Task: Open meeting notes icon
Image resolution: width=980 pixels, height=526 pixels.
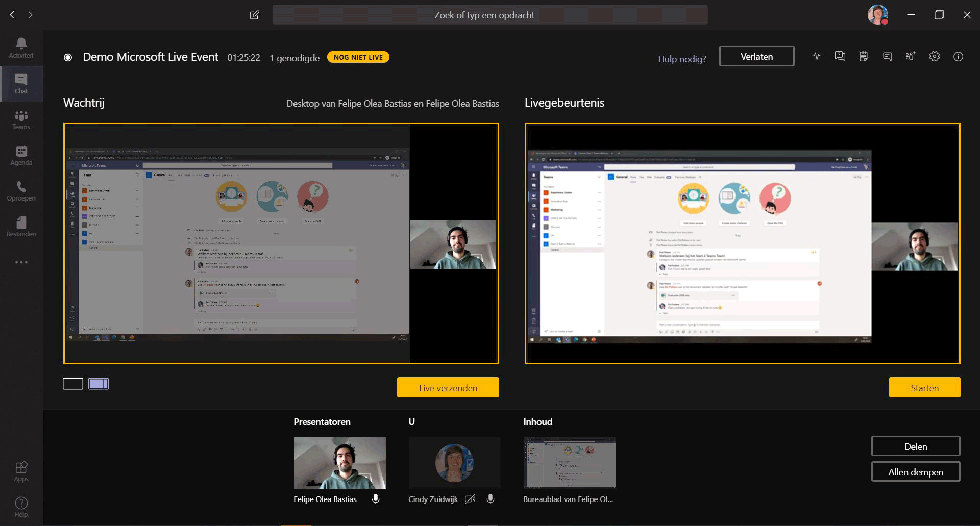Action: tap(864, 57)
